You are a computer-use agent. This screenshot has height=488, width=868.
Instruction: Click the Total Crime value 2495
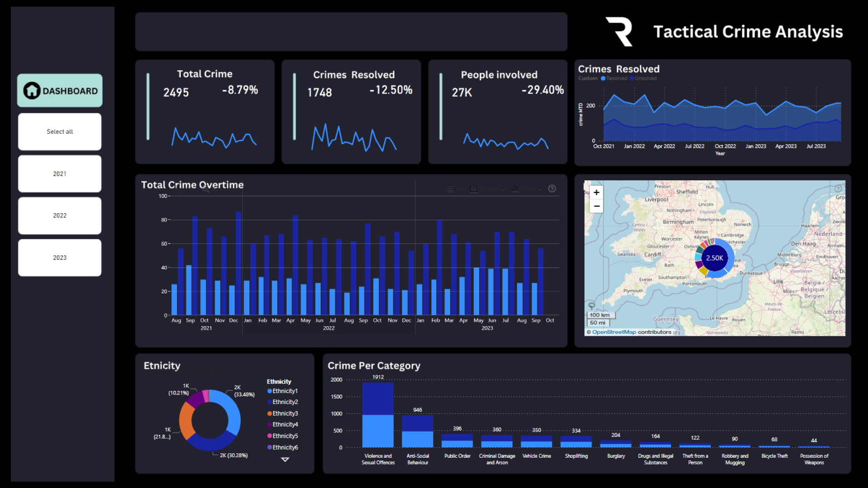pos(176,93)
